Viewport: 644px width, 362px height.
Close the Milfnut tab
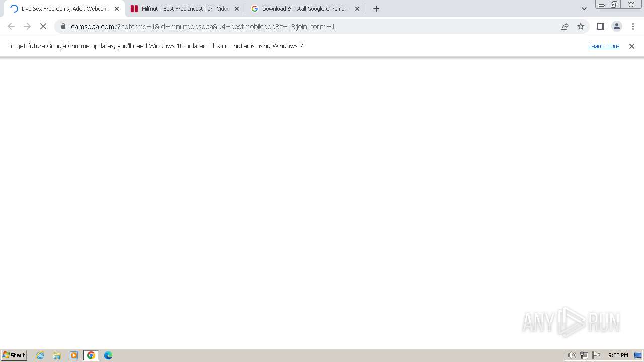[x=237, y=9]
